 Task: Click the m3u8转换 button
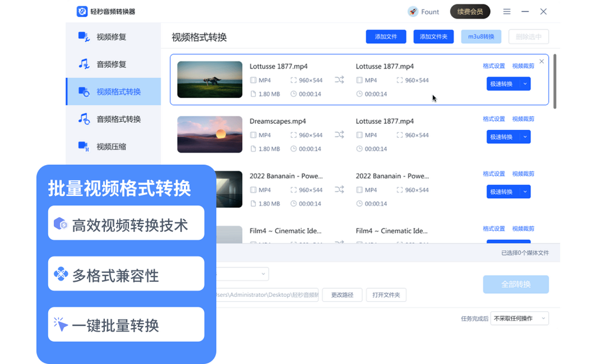(x=481, y=37)
